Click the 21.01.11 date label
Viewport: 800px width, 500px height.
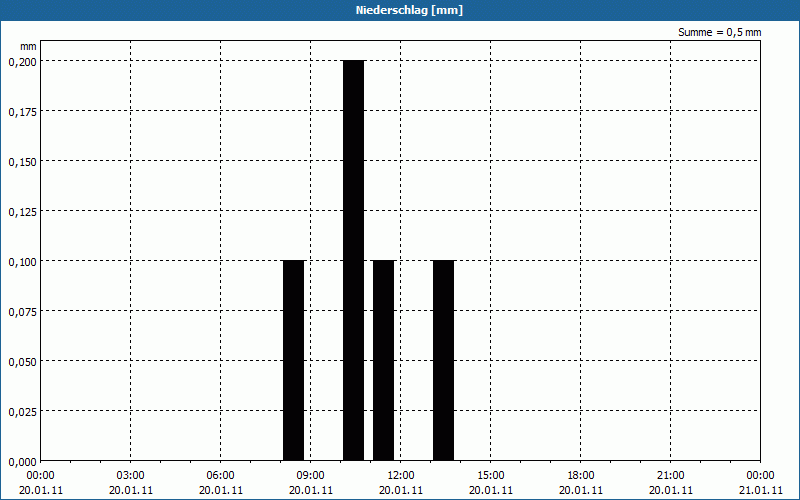[761, 490]
